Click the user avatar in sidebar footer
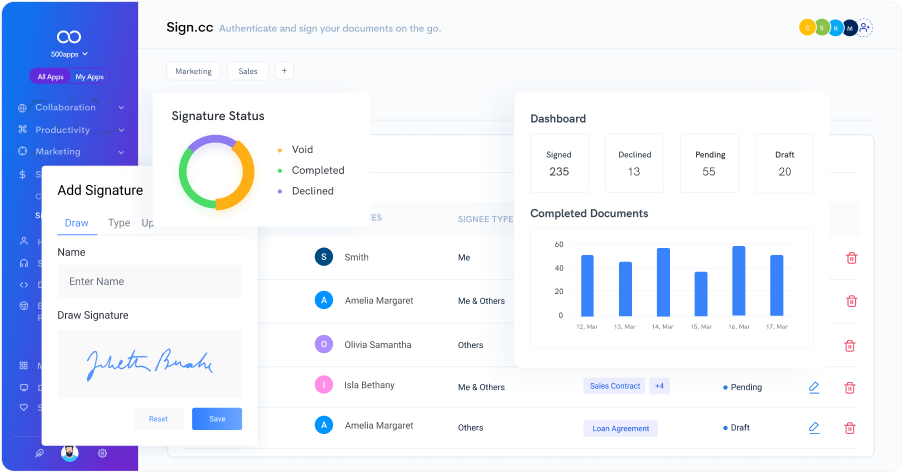 (69, 453)
